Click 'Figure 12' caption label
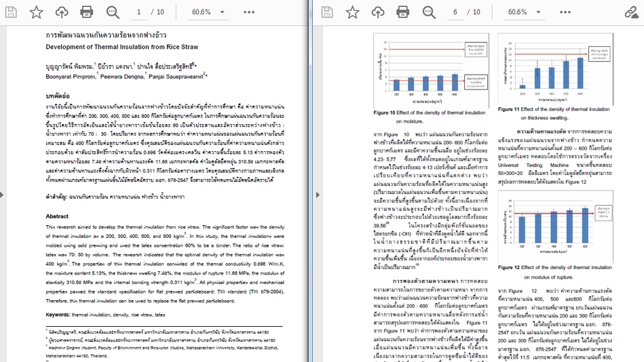 point(508,267)
